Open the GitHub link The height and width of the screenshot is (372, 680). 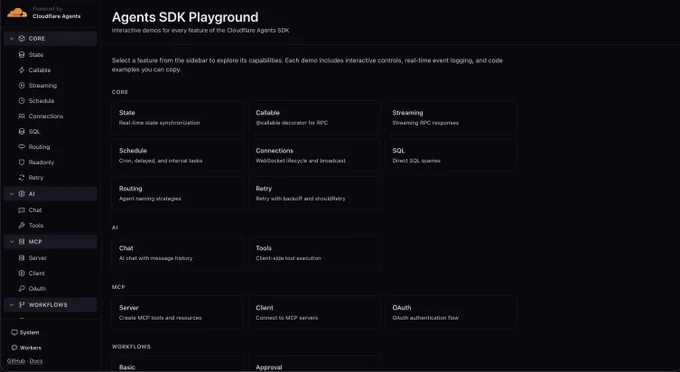tap(16, 361)
